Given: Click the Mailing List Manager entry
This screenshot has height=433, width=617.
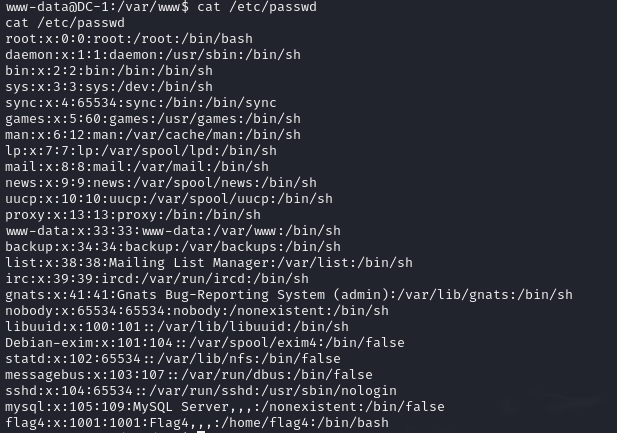Looking at the screenshot, I should 208,263.
